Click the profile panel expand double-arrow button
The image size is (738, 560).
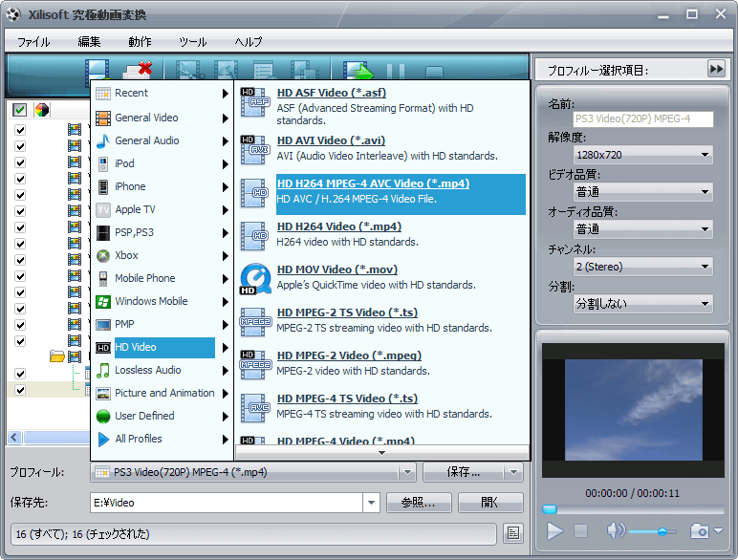[716, 69]
